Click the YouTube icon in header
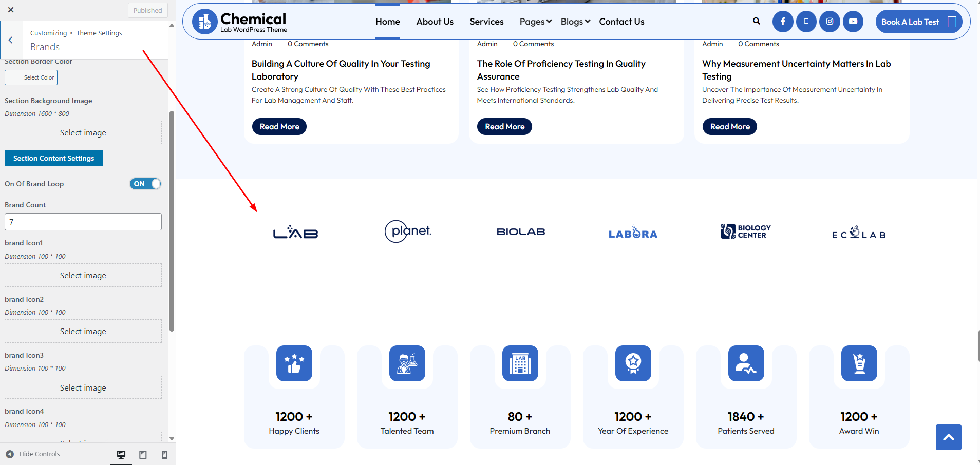 (853, 22)
